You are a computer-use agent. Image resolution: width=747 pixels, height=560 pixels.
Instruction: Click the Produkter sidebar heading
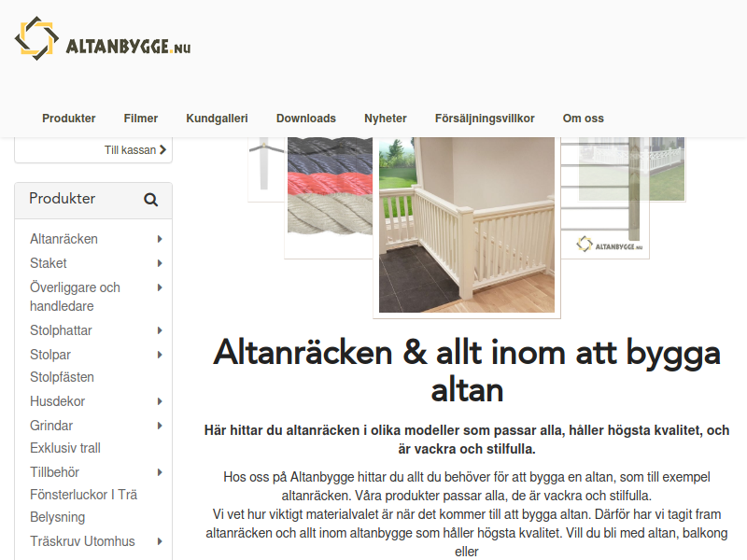62,199
